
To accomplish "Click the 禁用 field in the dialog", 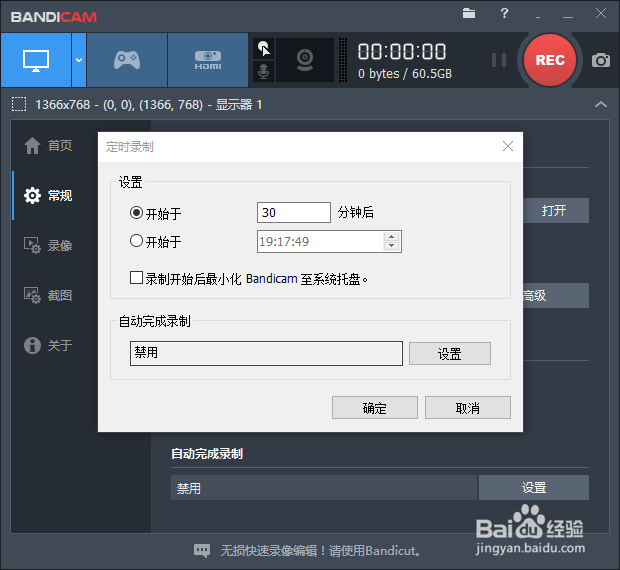I will [266, 353].
